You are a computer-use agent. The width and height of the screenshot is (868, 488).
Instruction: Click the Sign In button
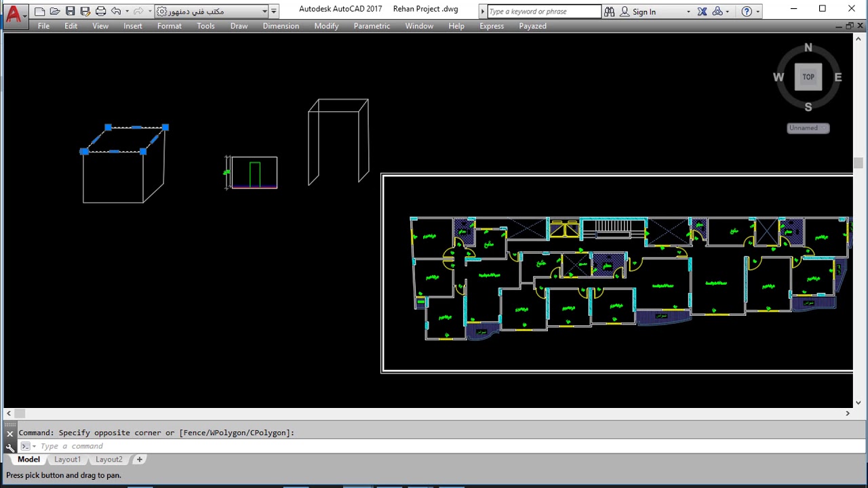[x=638, y=12]
